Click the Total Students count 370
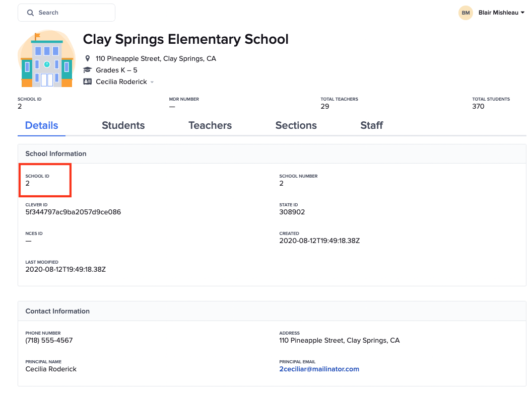532x397 pixels. [x=478, y=106]
